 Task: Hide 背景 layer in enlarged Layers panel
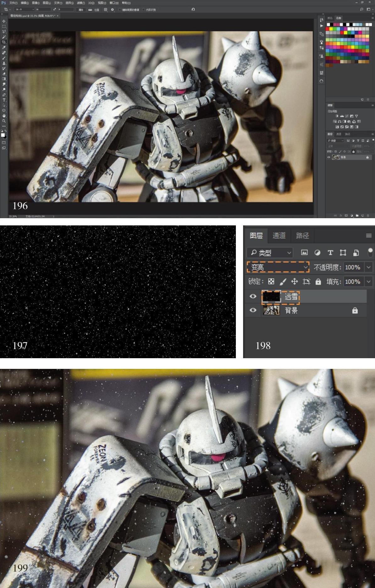[x=253, y=310]
